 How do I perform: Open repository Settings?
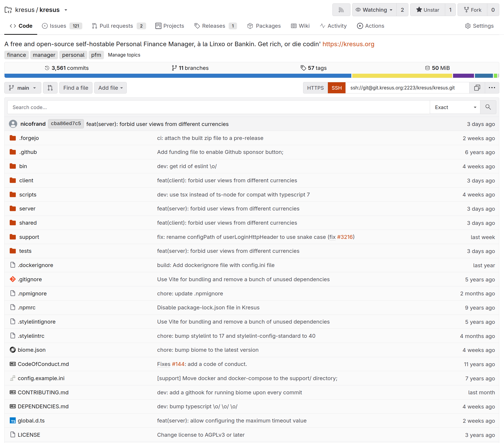tap(479, 26)
